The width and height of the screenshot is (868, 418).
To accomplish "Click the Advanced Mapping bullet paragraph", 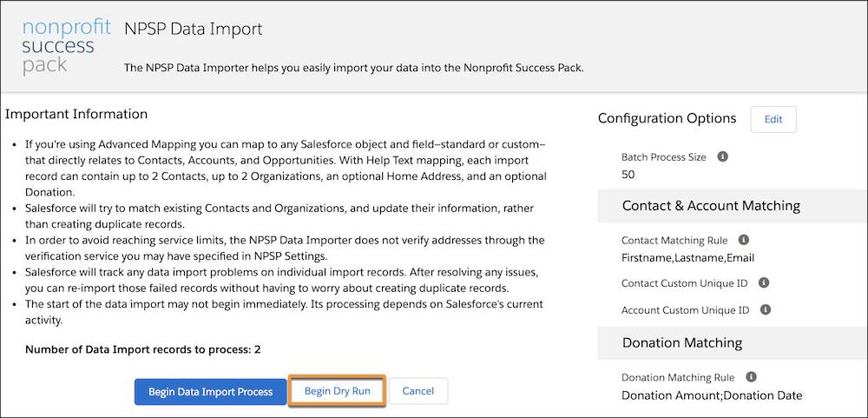I will coord(286,168).
